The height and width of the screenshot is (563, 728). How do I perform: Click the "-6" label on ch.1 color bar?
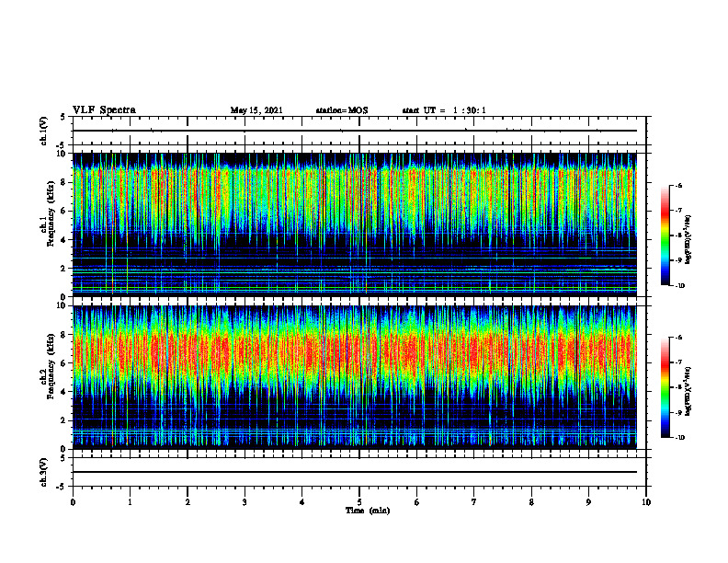(x=678, y=185)
